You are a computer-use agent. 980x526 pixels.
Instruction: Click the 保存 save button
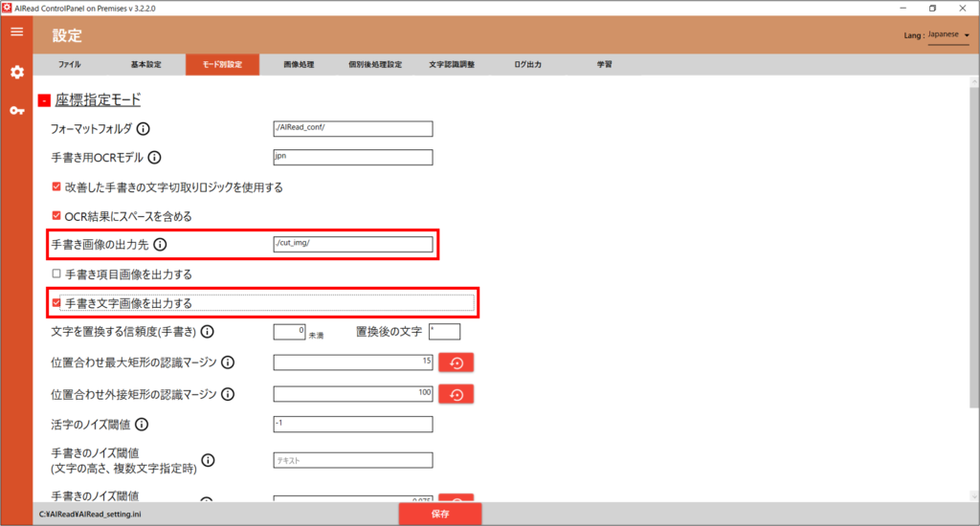pos(440,515)
